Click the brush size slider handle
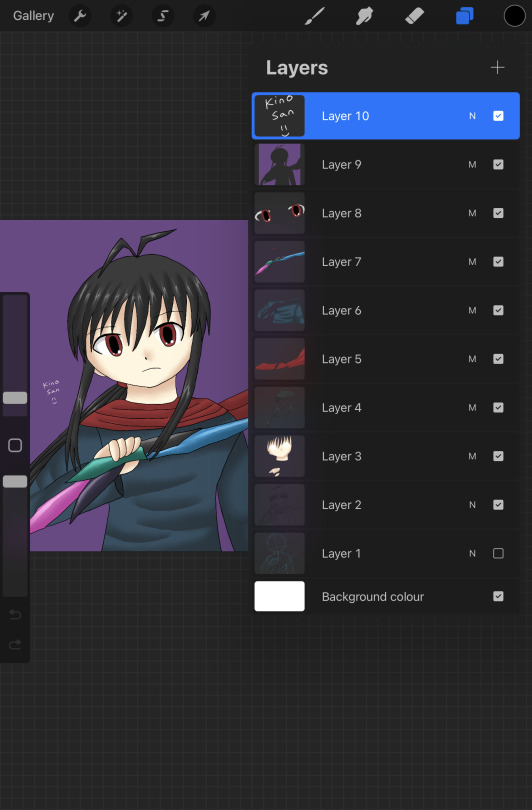Viewport: 532px width, 810px height. pyautogui.click(x=15, y=398)
